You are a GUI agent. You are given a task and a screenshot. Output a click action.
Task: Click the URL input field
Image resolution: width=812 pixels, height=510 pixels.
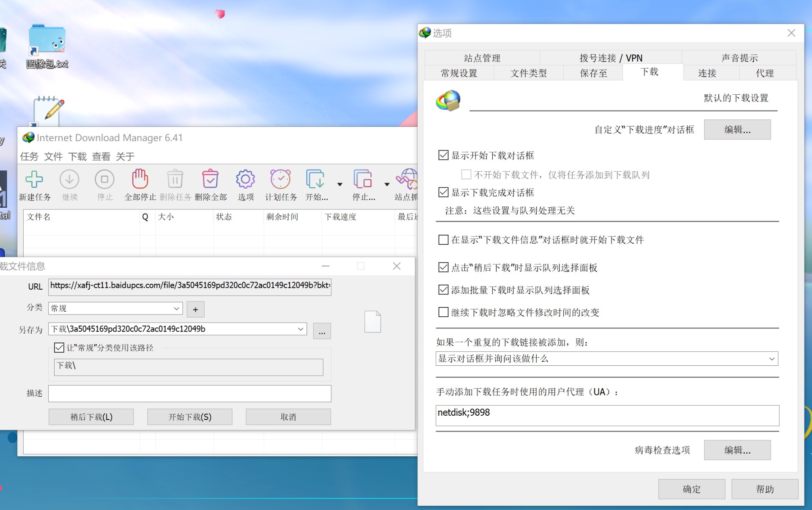[x=190, y=286]
